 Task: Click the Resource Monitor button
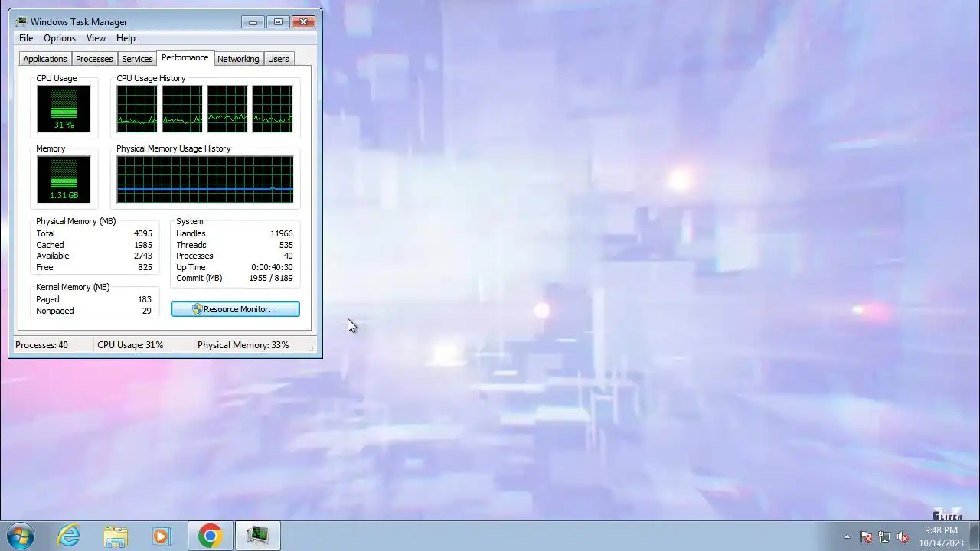235,309
